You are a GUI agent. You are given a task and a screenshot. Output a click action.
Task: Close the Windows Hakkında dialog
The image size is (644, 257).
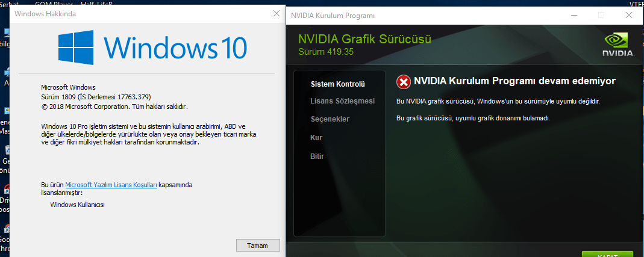[x=277, y=14]
